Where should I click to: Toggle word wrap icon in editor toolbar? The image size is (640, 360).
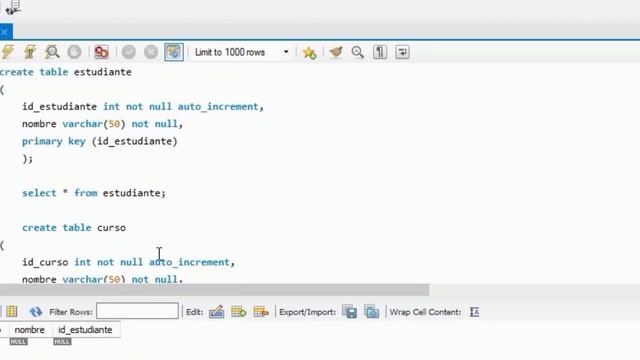coord(402,52)
